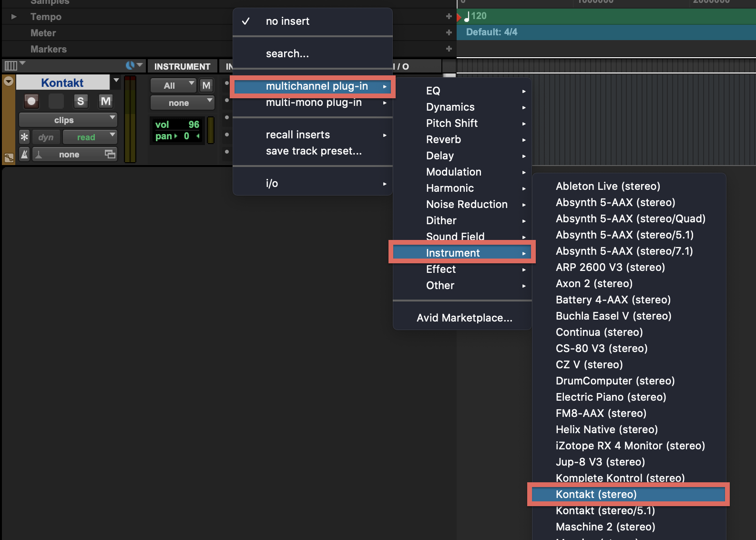
Task: Click the blue timebase clock icon
Action: pyautogui.click(x=130, y=65)
